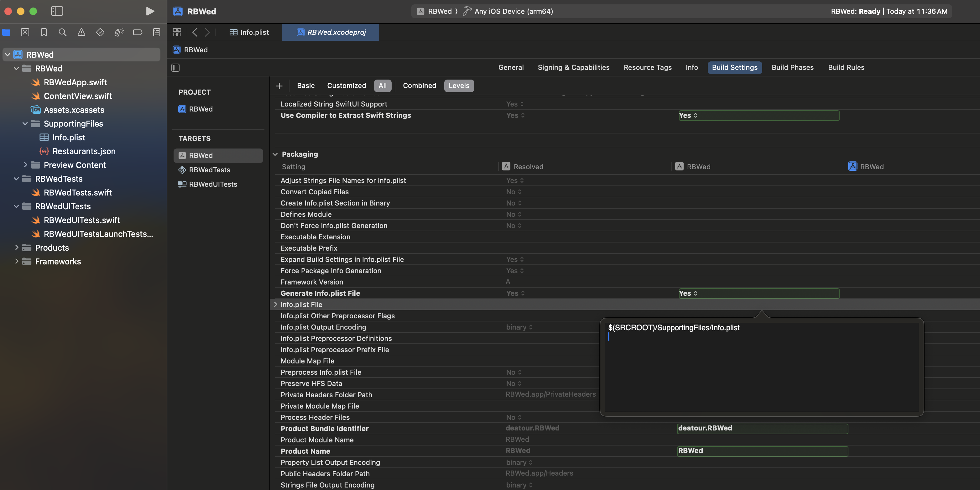The width and height of the screenshot is (980, 490).
Task: Open the Build Rules tab
Action: 846,67
